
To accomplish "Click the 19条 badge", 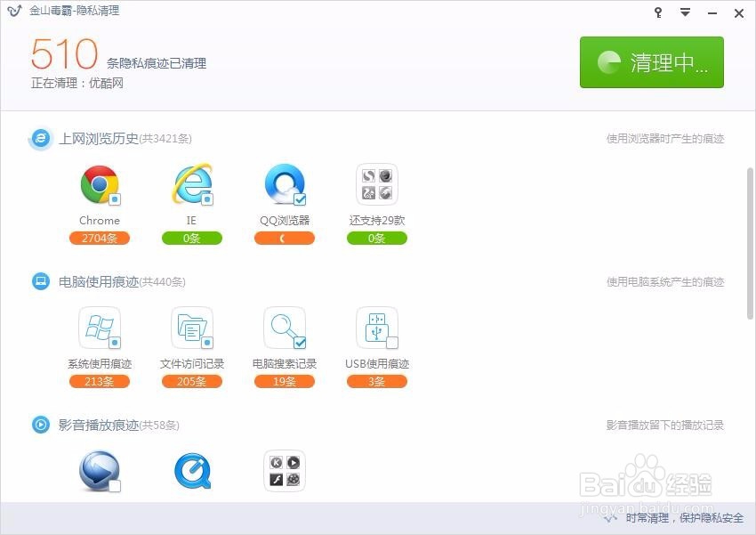I will tap(285, 381).
